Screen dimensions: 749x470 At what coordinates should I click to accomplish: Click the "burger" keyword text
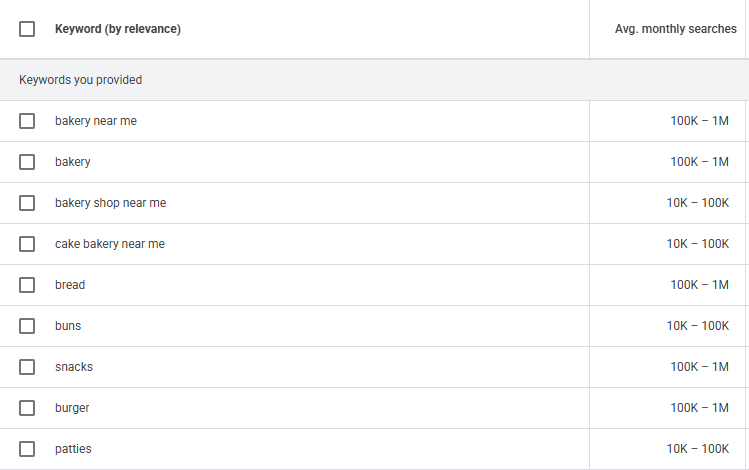[x=72, y=408]
